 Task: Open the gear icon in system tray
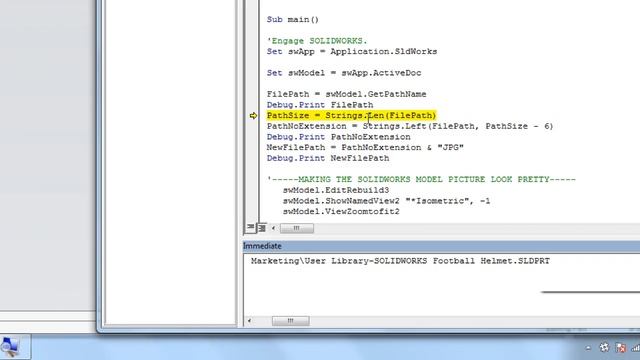(604, 347)
